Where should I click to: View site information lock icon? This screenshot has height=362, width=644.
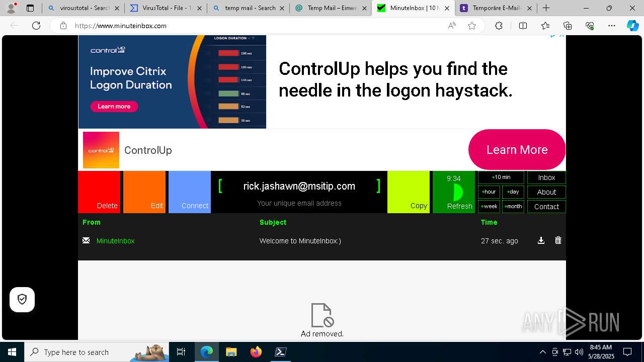pyautogui.click(x=63, y=26)
